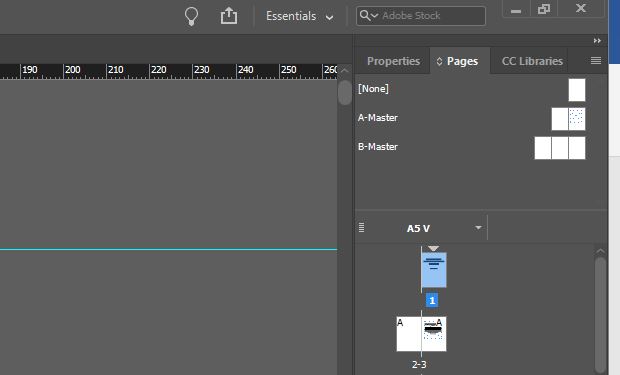
Task: Click the page number 1 label
Action: [432, 301]
